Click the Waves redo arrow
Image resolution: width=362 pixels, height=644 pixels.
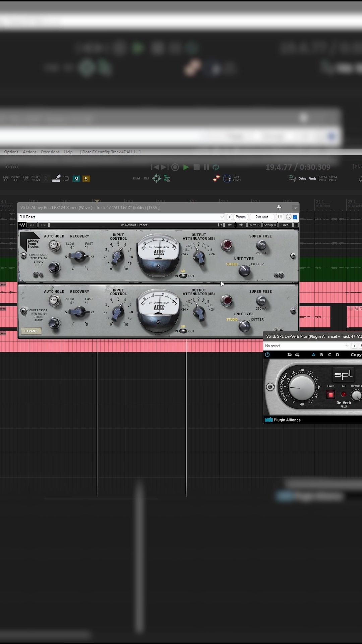pos(44,225)
